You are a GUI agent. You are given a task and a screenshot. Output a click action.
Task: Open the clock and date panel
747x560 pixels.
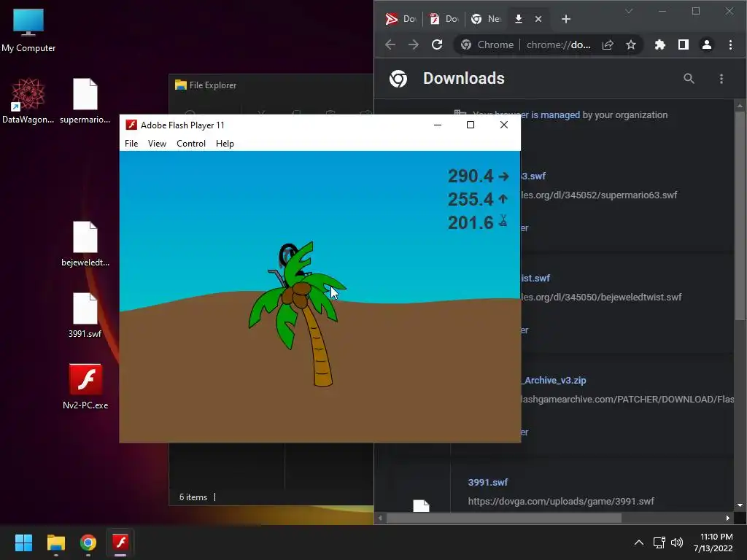[713, 542]
